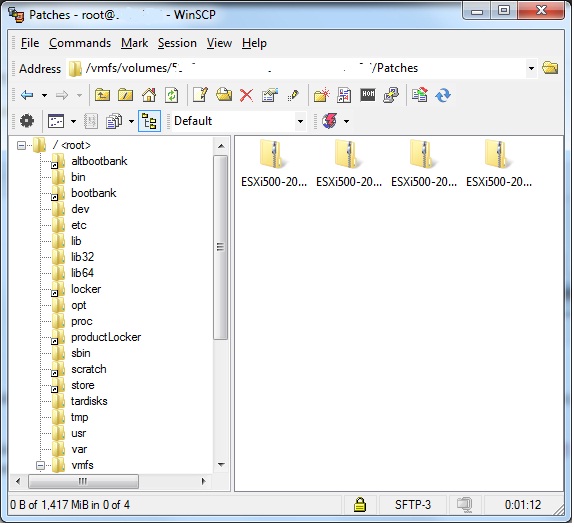The height and width of the screenshot is (527, 574).
Task: Click the open directory folder icon
Action: pos(550,68)
